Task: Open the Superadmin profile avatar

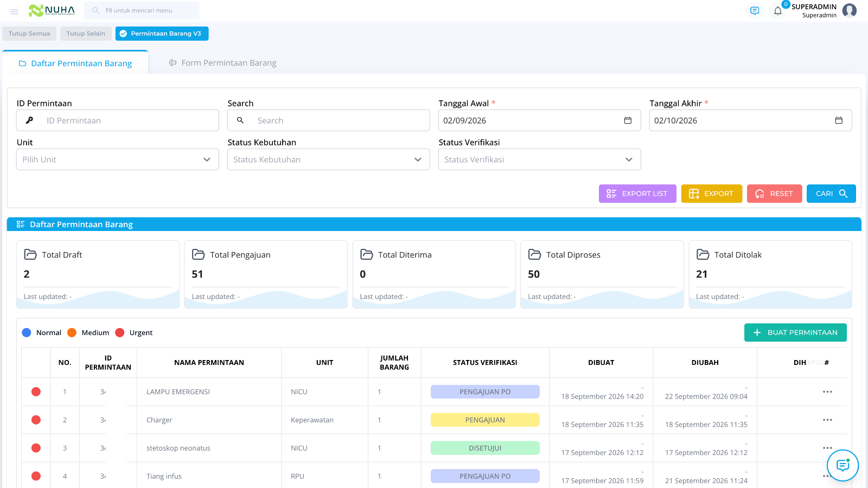Action: [850, 10]
